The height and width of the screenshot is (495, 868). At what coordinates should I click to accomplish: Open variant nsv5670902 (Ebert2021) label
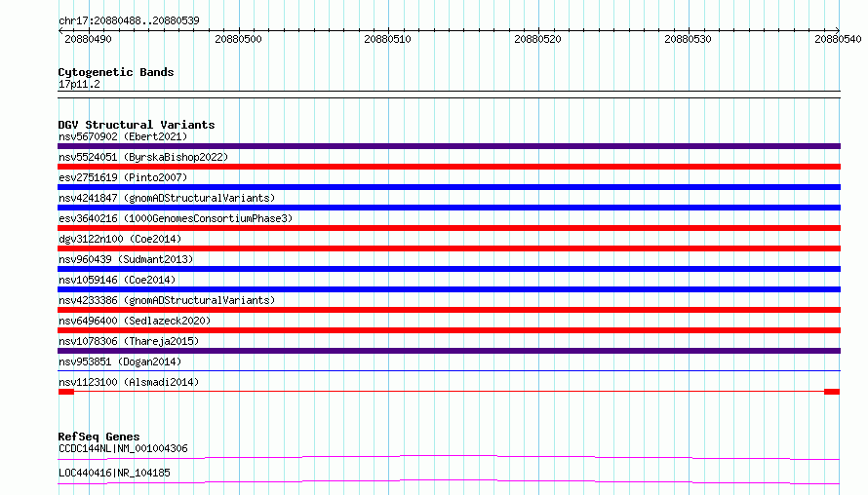tap(123, 136)
